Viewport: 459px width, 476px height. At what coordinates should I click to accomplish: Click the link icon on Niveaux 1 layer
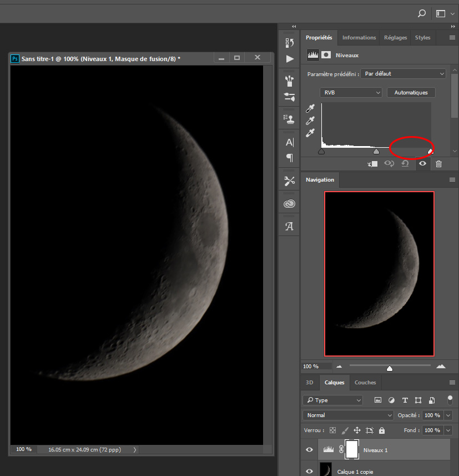click(341, 449)
